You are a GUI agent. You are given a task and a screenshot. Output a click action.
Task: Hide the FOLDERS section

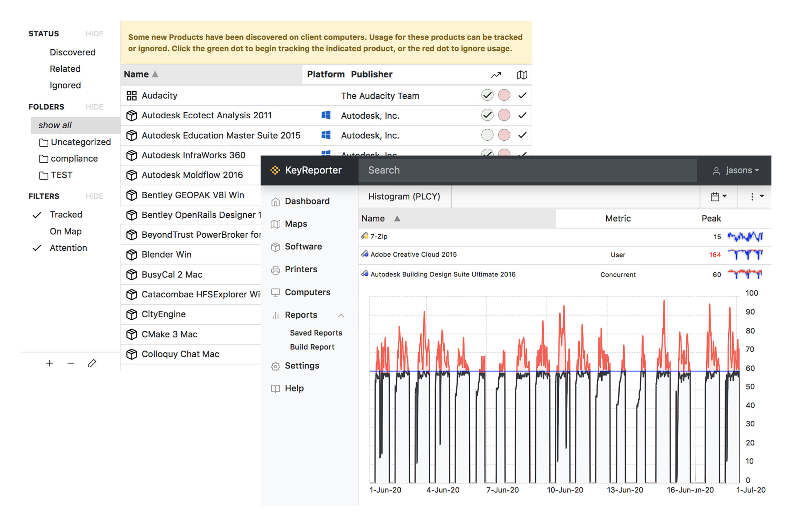click(94, 107)
